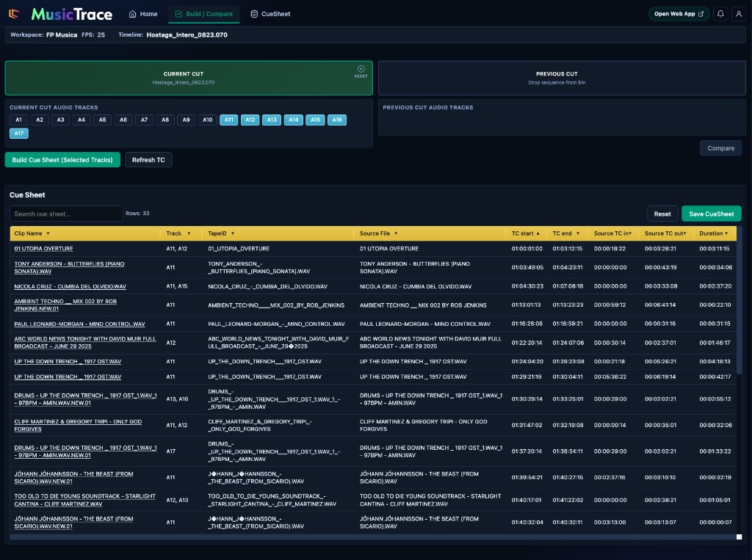Click the Compare button
The height and width of the screenshot is (560, 752).
coord(721,148)
